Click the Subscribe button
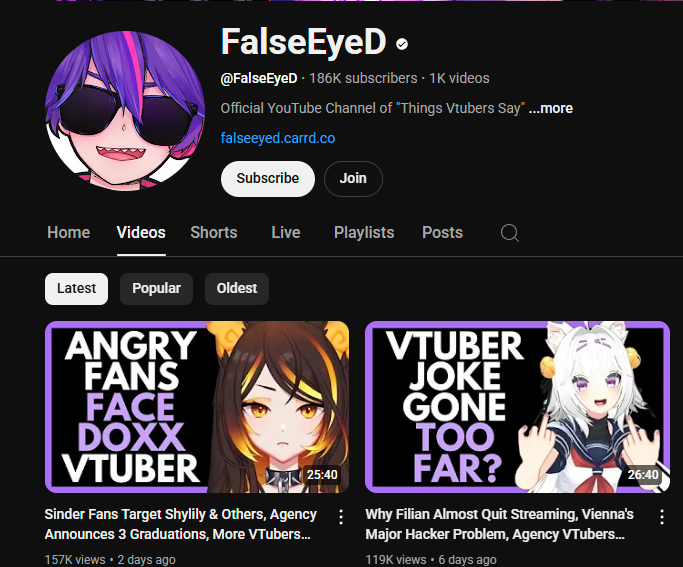683x567 pixels. (267, 179)
